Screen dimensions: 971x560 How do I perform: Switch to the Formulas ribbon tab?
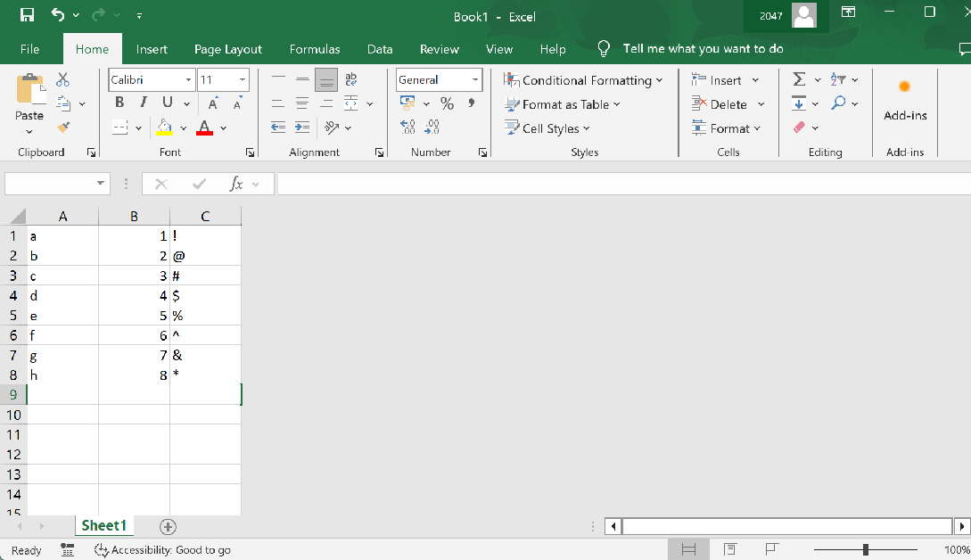[x=314, y=49]
